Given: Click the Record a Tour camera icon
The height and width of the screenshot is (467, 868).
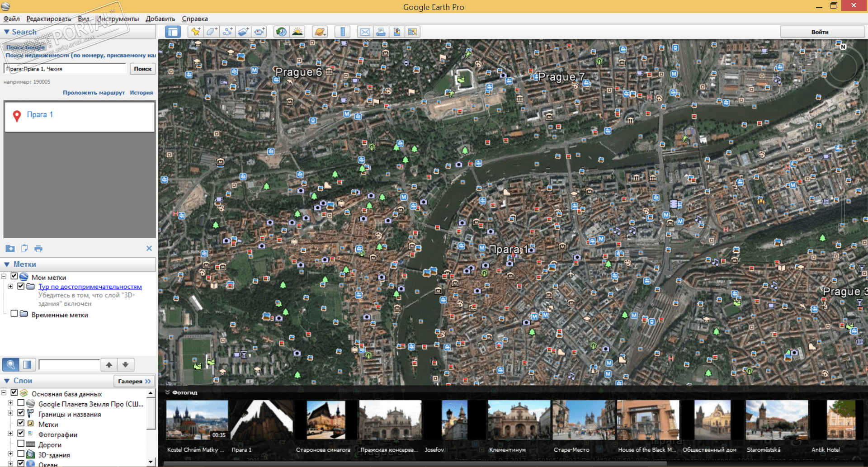Looking at the screenshot, I should click(x=259, y=32).
